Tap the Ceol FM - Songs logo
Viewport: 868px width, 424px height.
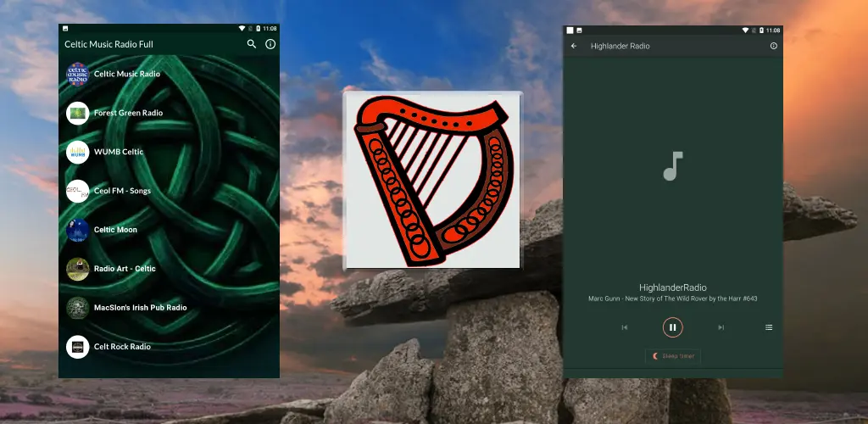(77, 191)
